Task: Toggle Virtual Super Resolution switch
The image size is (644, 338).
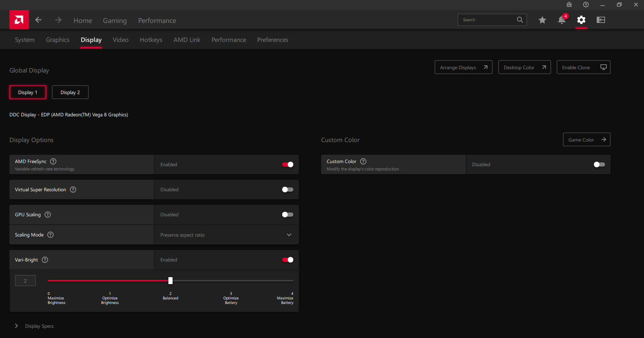Action: (x=288, y=190)
